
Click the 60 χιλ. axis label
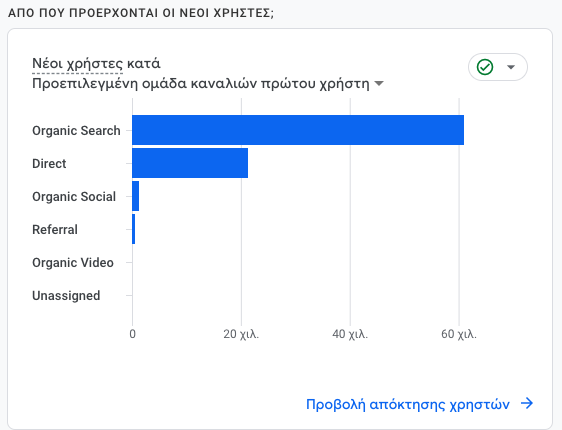pyautogui.click(x=459, y=334)
